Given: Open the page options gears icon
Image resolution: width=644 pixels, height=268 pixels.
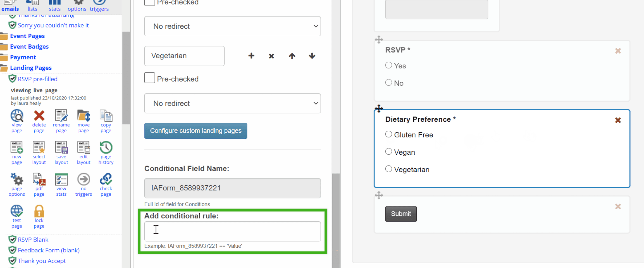Looking at the screenshot, I should (17, 179).
